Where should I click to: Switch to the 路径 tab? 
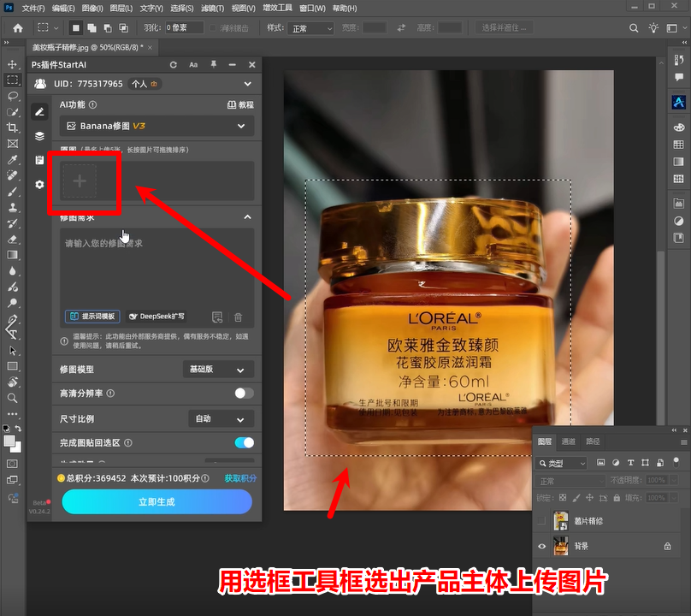click(x=593, y=441)
